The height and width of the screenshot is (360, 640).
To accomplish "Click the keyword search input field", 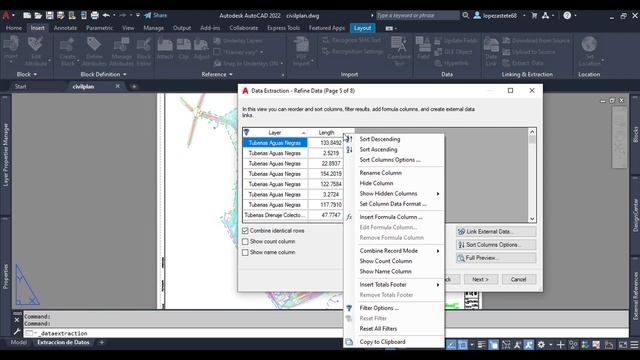I will tap(417, 16).
